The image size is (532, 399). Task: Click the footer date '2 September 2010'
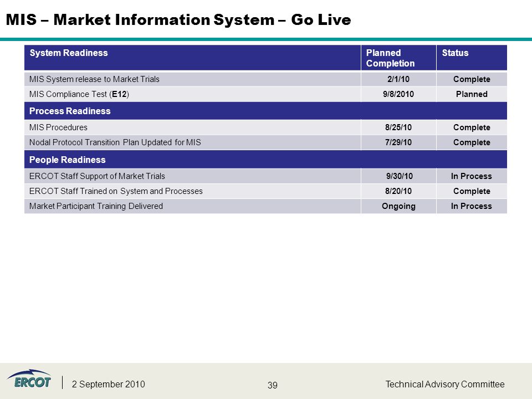(x=108, y=384)
